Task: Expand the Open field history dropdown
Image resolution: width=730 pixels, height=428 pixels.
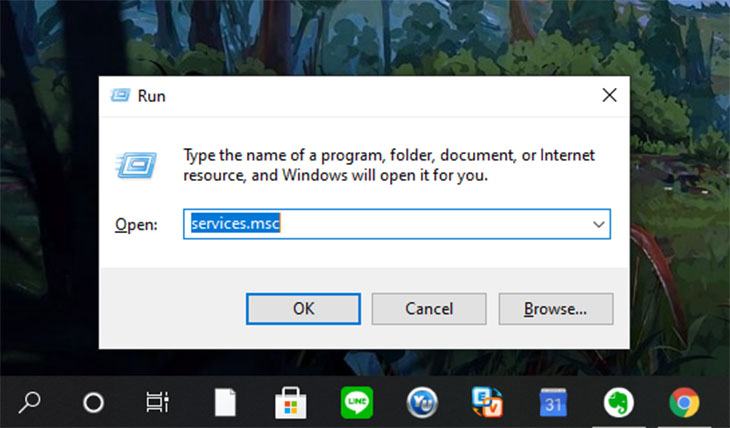Action: pyautogui.click(x=599, y=224)
